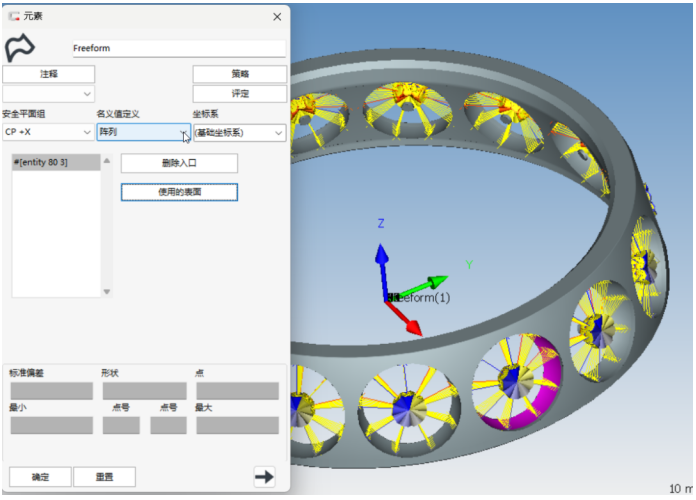Open the 评定 evaluation button
This screenshot has width=696, height=500.
point(239,94)
